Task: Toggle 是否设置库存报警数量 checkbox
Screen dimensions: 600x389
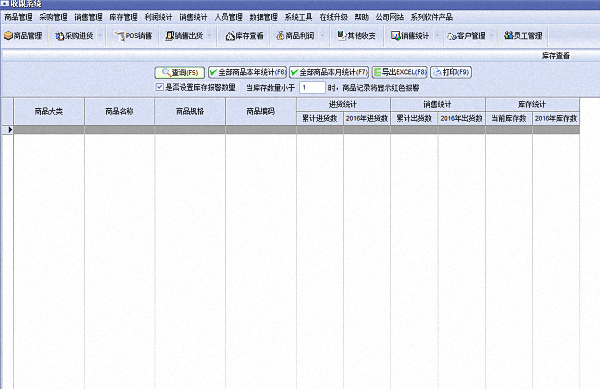Action: click(160, 87)
